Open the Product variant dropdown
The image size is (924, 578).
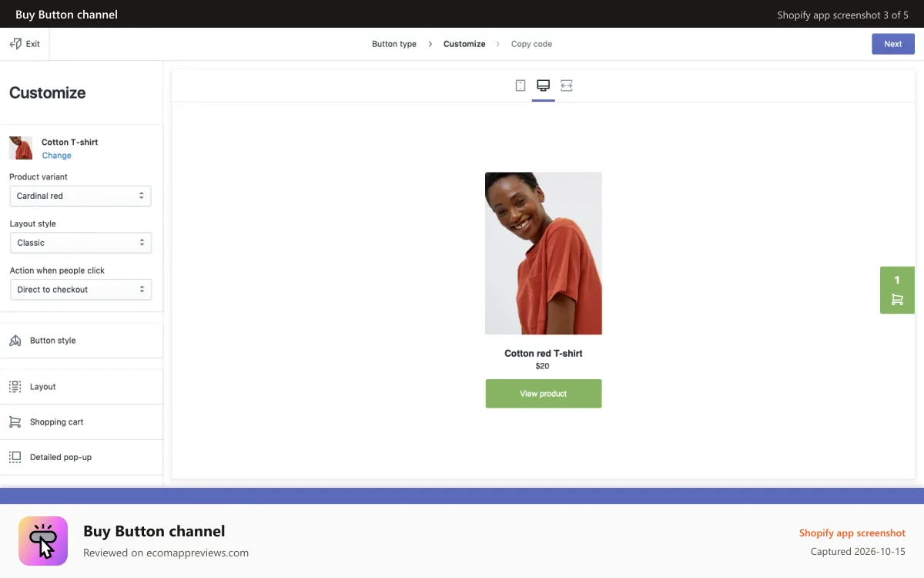coord(80,196)
